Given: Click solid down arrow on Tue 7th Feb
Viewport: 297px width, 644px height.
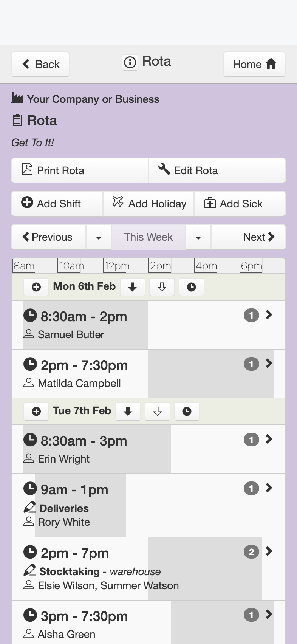Looking at the screenshot, I should tap(128, 411).
